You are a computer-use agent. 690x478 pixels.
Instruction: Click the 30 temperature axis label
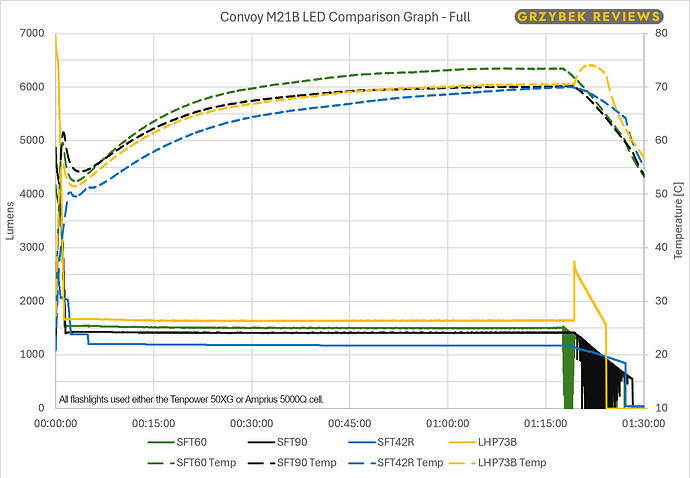[661, 301]
